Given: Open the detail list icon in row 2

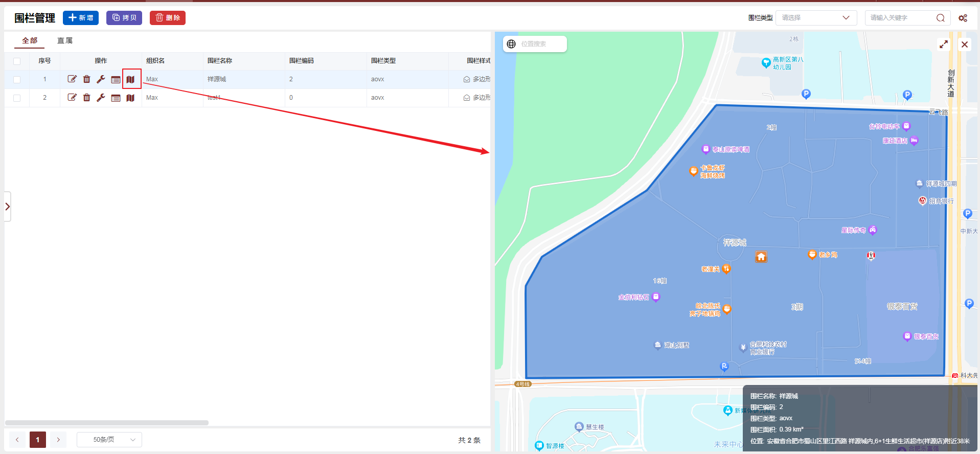Looking at the screenshot, I should pyautogui.click(x=116, y=98).
